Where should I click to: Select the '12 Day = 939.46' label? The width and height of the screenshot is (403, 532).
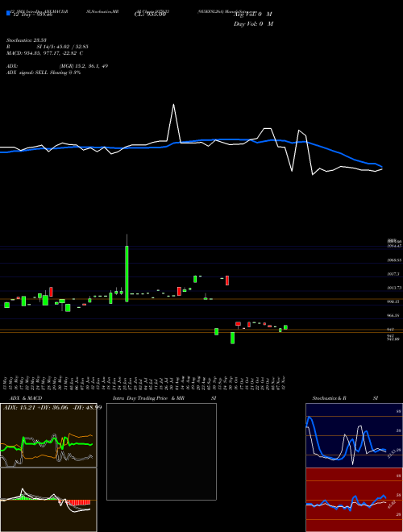(32, 15)
